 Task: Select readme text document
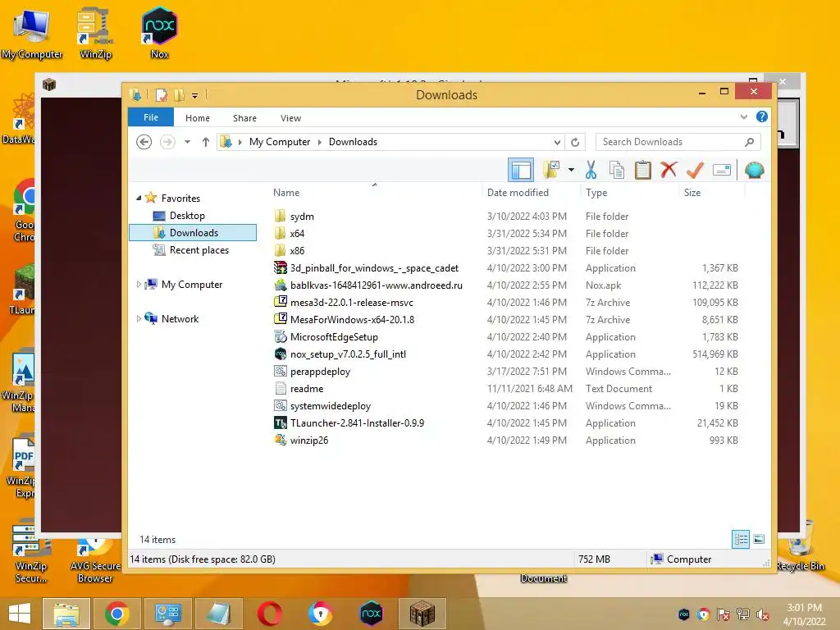(x=307, y=388)
